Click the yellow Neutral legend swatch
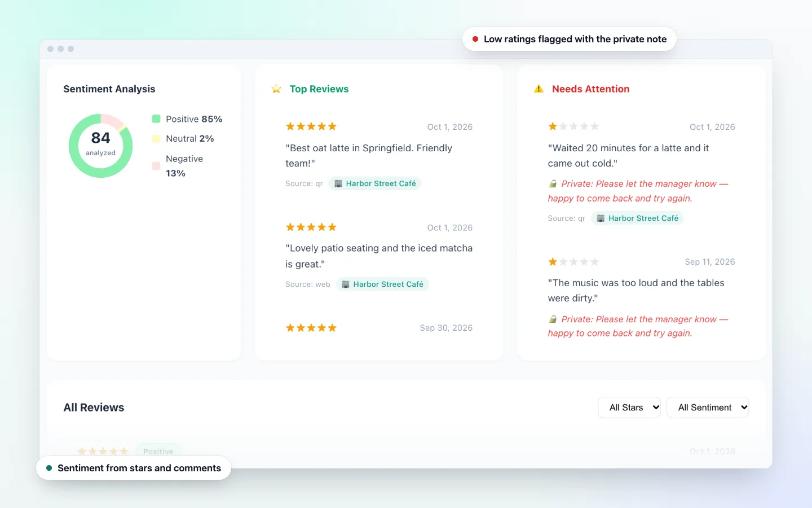The image size is (812, 508). [156, 138]
